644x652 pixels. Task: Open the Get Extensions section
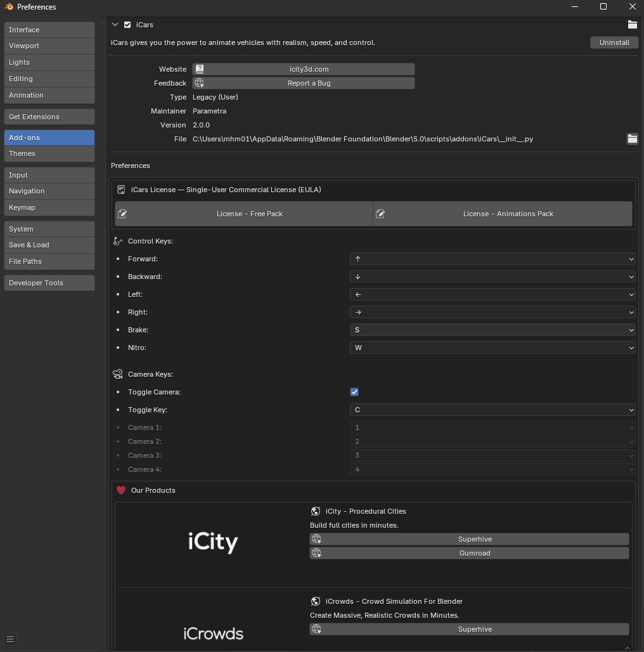point(49,116)
